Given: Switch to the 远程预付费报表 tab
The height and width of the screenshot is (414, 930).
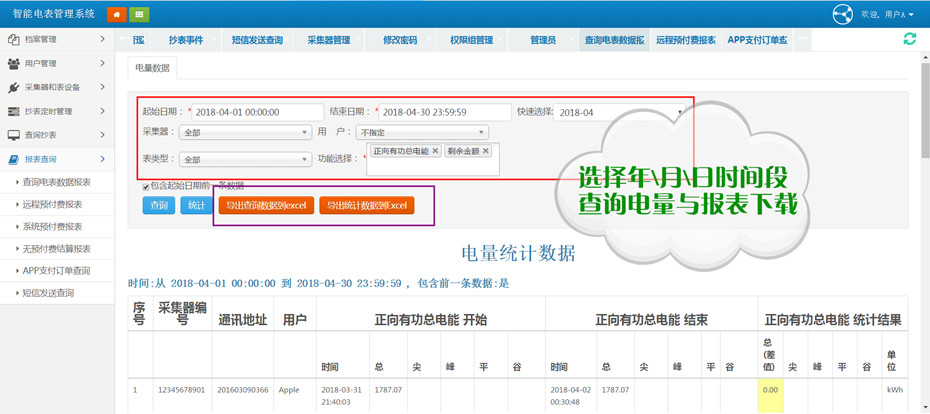Looking at the screenshot, I should (685, 40).
